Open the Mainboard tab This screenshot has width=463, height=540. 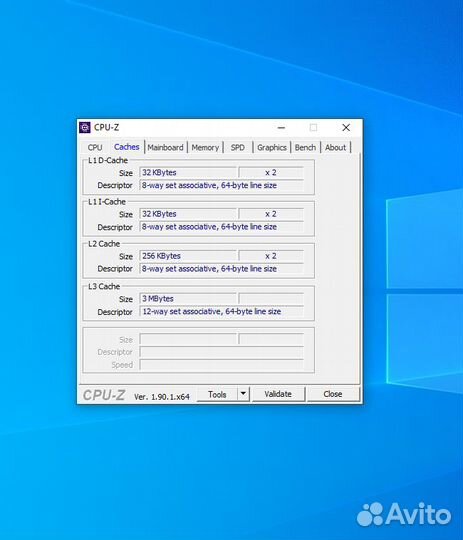click(165, 147)
